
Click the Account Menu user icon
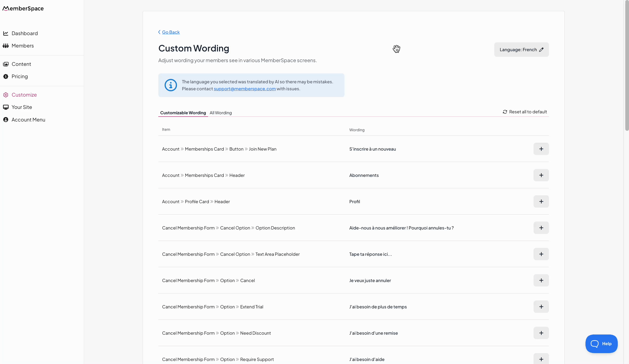6,120
